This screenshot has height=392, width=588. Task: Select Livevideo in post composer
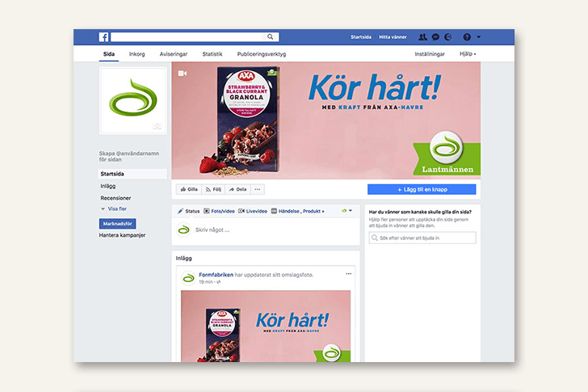tap(253, 211)
